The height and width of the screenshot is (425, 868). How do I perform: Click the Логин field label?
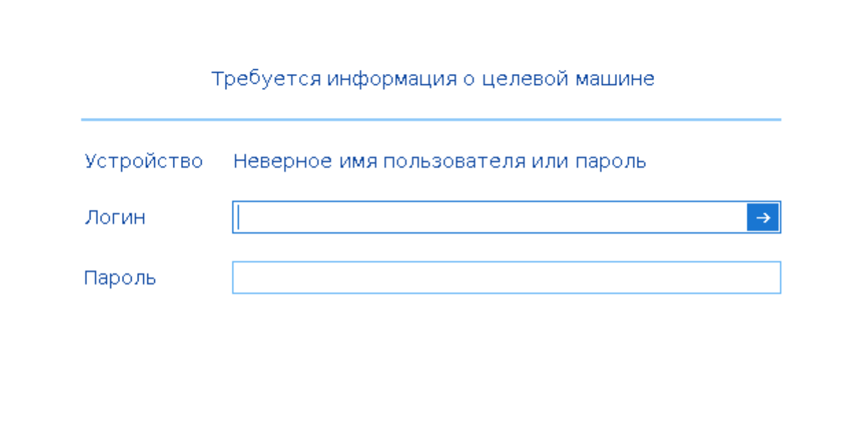114,217
